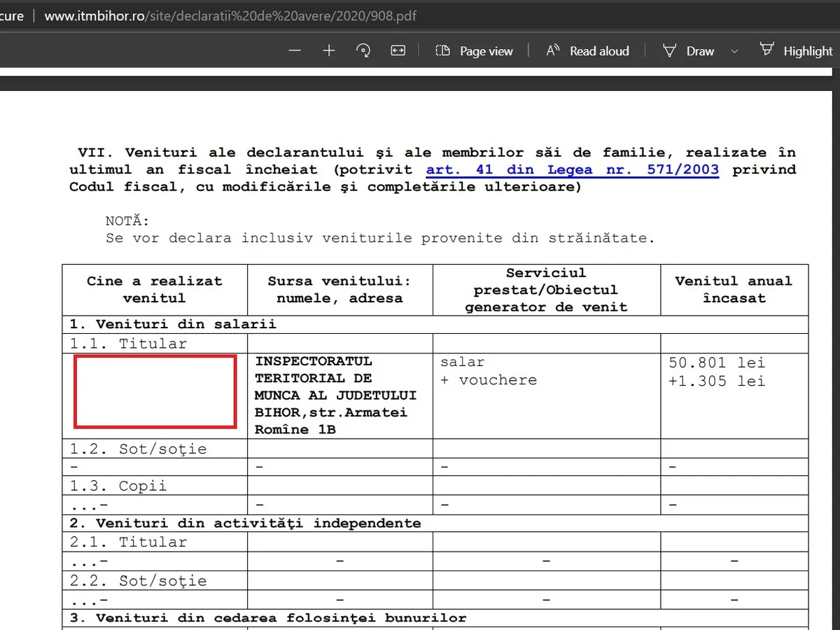Viewport: 840px width, 630px height.
Task: Click the '1. Venituri din salarii' row
Action: [x=172, y=324]
